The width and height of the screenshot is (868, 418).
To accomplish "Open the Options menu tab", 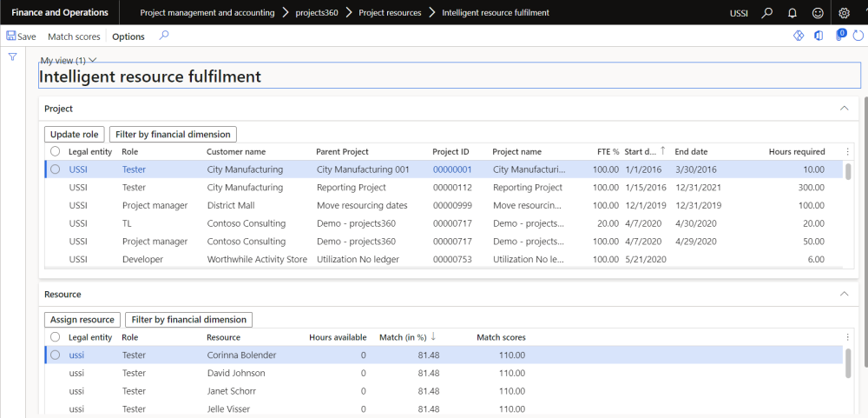I will coord(128,36).
